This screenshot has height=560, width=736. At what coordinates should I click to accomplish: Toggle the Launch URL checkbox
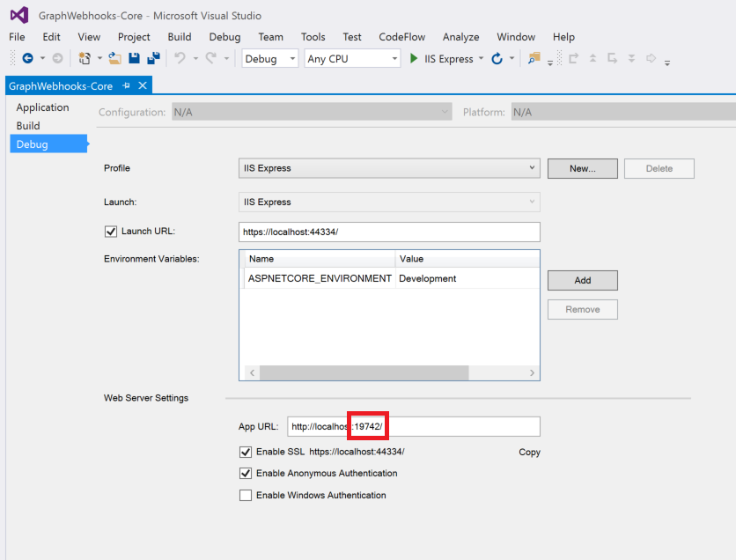tap(111, 232)
